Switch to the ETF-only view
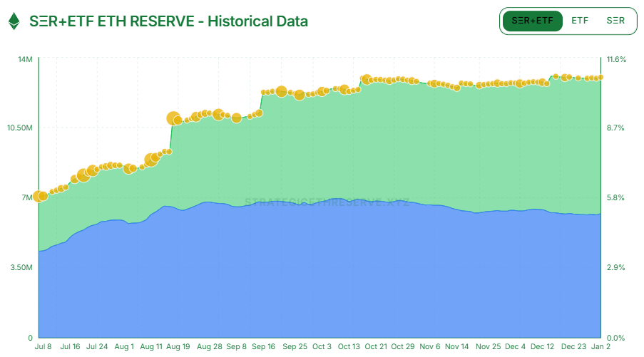 580,21
